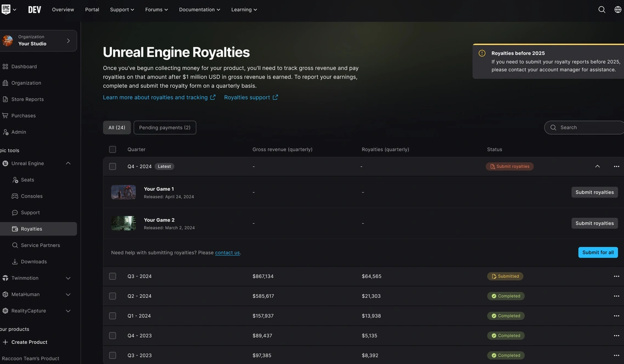Open more options for Q3 - 2024 row

click(616, 276)
